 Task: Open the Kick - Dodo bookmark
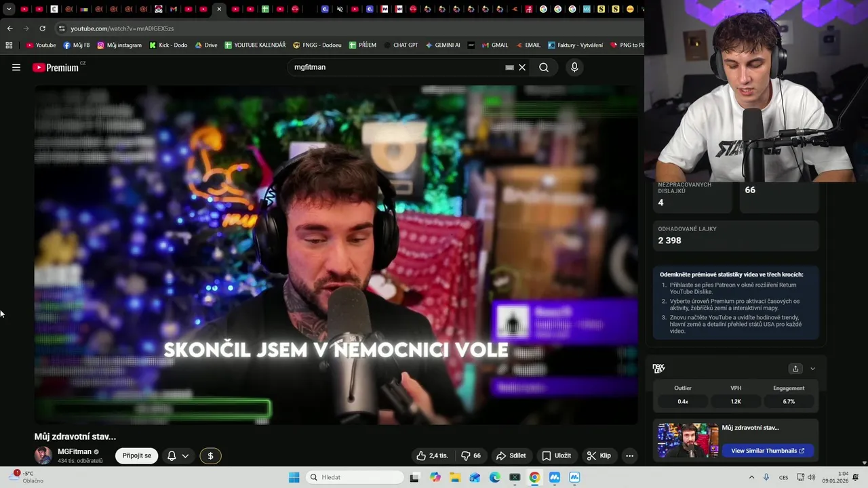click(x=168, y=45)
